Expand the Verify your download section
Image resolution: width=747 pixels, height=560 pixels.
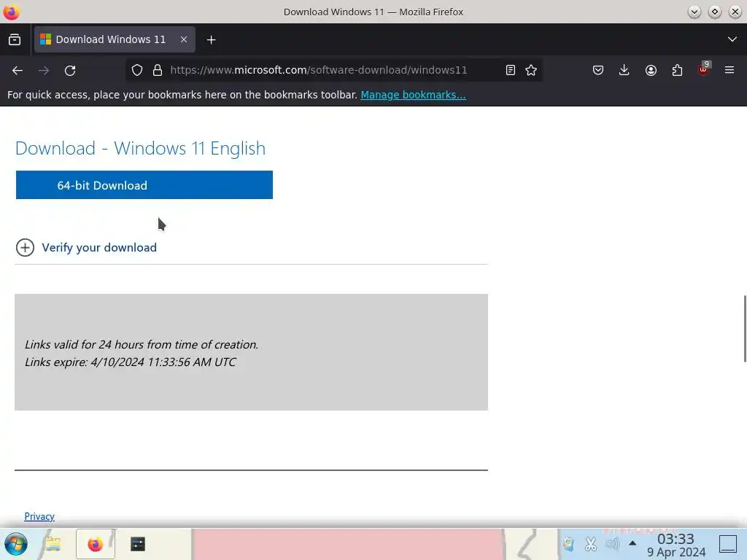click(86, 248)
